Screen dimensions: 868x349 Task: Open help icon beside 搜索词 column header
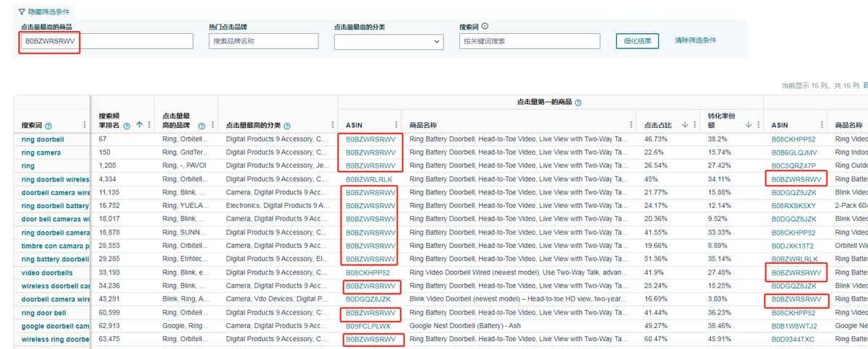48,126
